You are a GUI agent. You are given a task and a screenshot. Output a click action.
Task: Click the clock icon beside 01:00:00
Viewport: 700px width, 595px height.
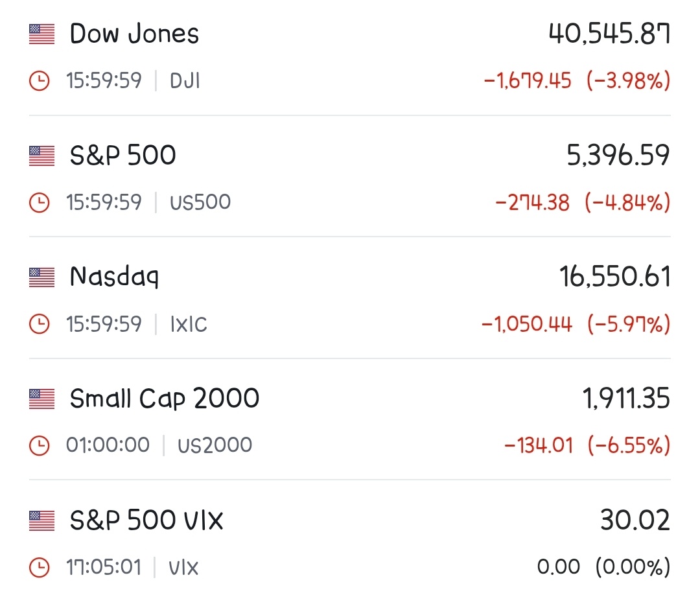[40, 445]
